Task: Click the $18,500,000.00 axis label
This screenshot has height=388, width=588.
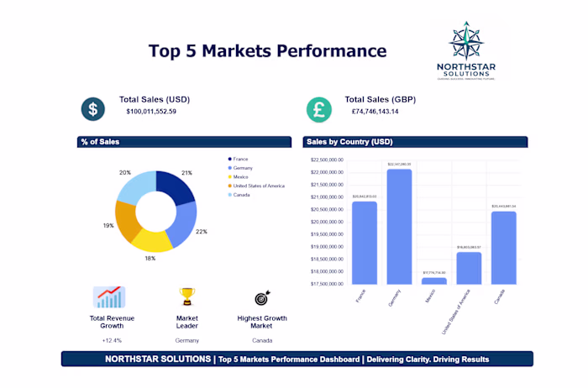Action: (327, 259)
